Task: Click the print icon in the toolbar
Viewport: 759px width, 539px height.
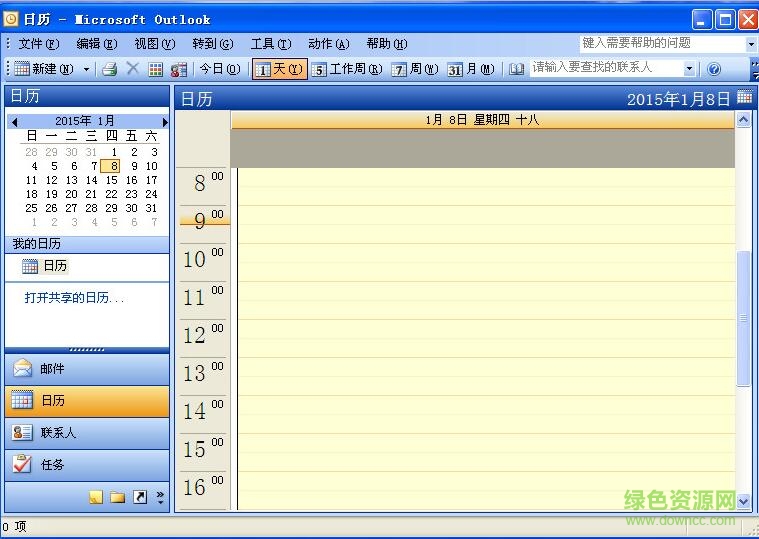Action: pos(110,69)
